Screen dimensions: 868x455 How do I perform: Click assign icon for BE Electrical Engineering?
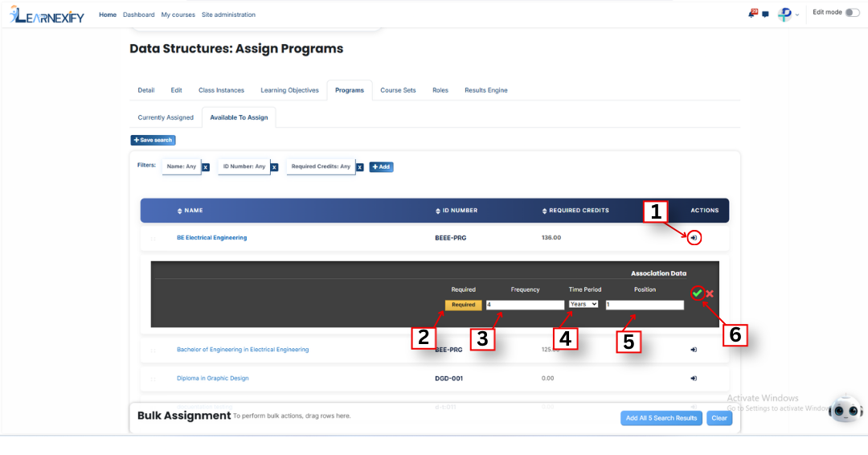coord(694,238)
